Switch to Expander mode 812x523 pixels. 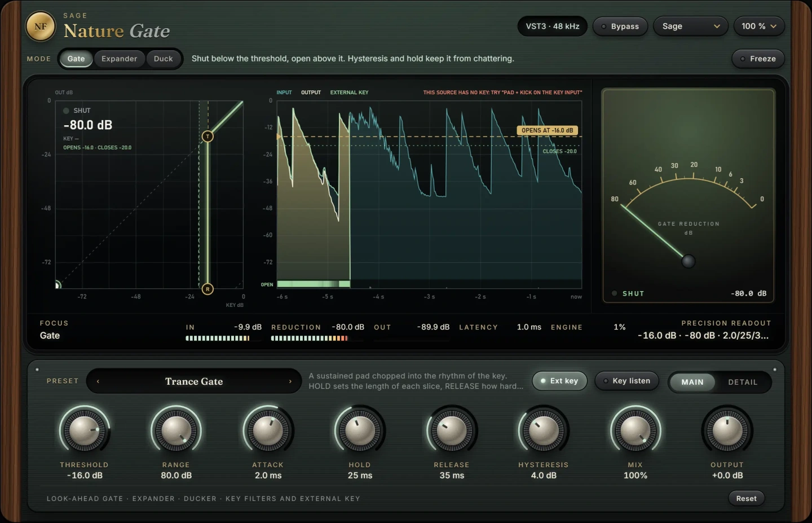[119, 59]
